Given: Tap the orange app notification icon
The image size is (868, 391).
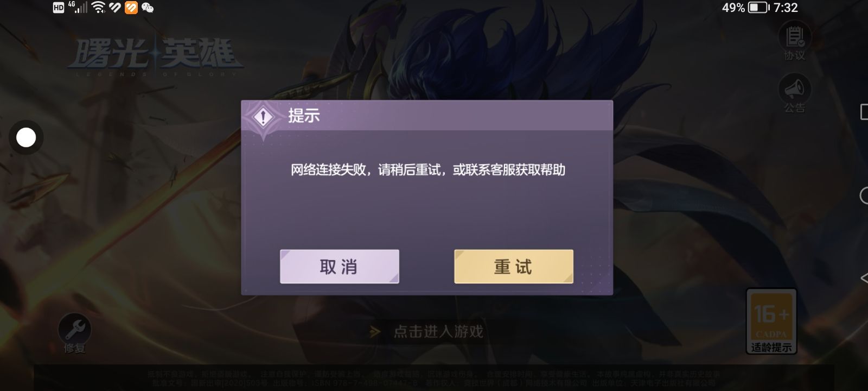Looking at the screenshot, I should 131,8.
